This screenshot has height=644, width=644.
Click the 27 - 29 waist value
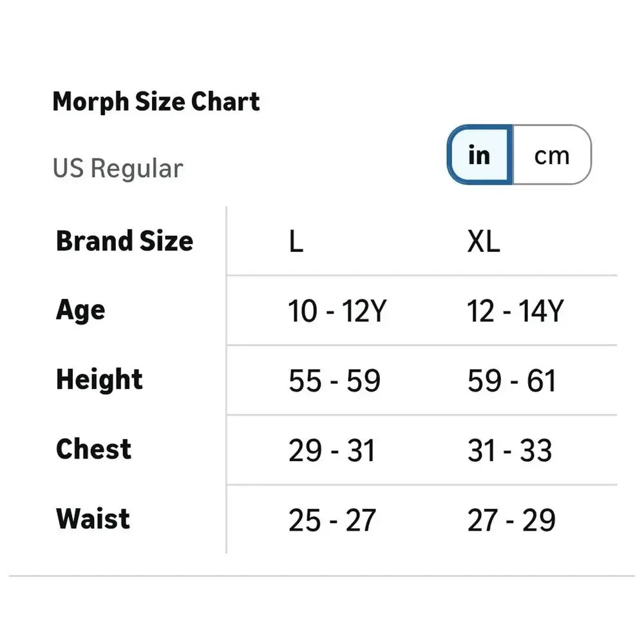pos(511,520)
